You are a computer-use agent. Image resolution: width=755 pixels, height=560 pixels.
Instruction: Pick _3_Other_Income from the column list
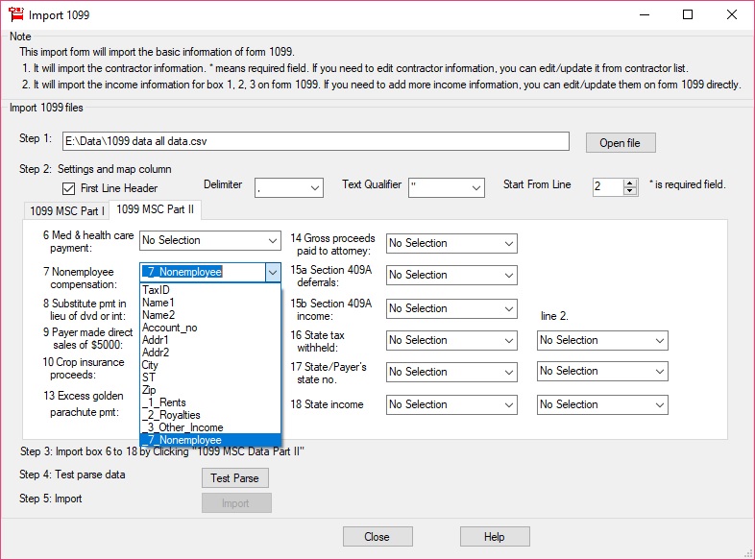(x=183, y=427)
